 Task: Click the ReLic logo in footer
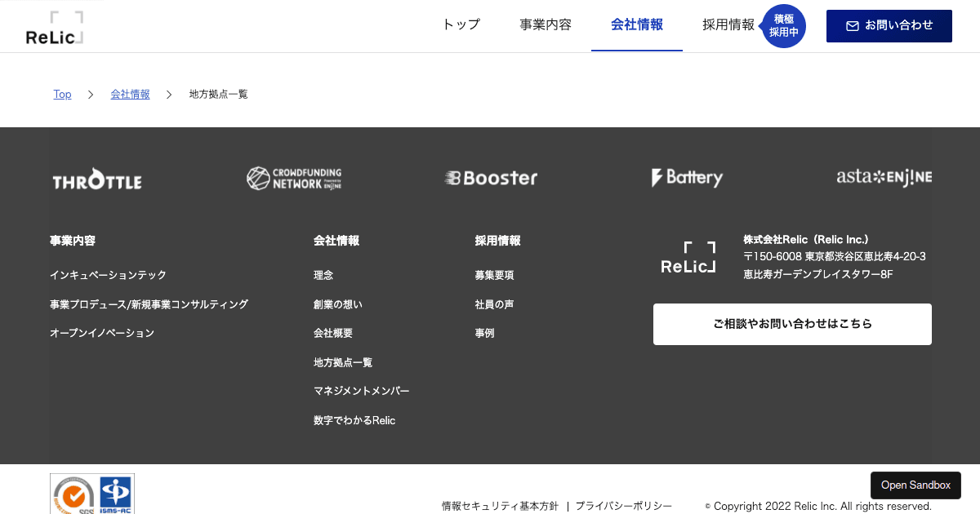[688, 258]
